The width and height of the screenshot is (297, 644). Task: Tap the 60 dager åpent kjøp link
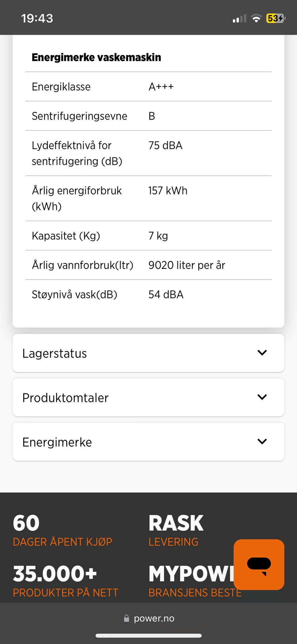click(x=62, y=530)
